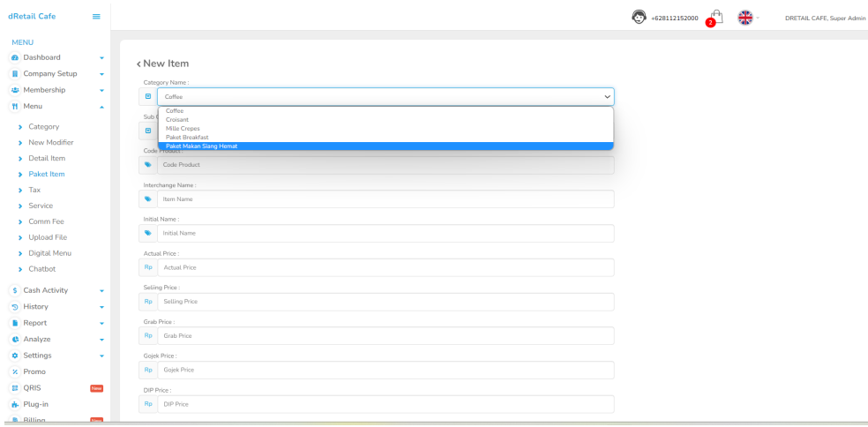Viewport: 868px width, 427px height.
Task: Expand the Cash Activity sidebar section
Action: (x=56, y=290)
